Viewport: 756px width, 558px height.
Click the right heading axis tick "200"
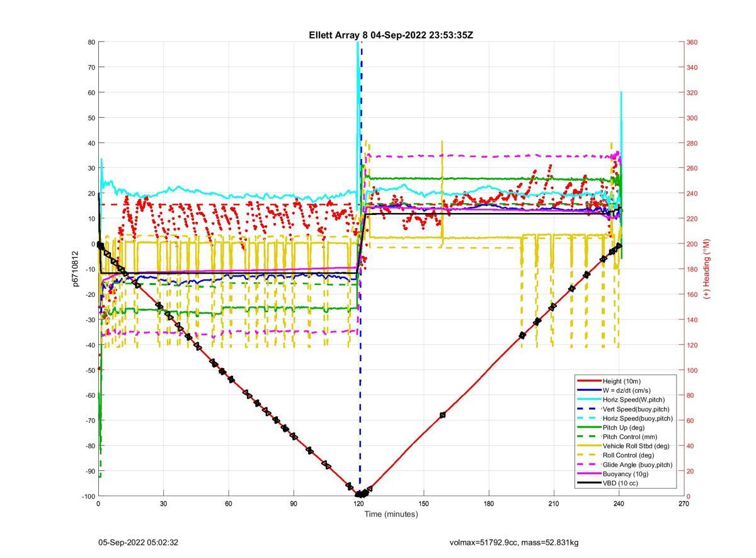pos(692,244)
